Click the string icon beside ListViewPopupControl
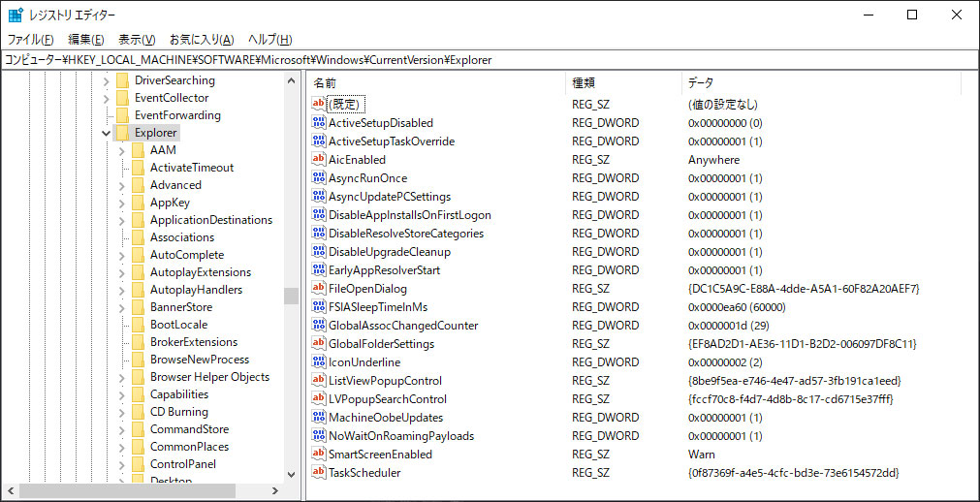The width and height of the screenshot is (980, 502). [319, 381]
